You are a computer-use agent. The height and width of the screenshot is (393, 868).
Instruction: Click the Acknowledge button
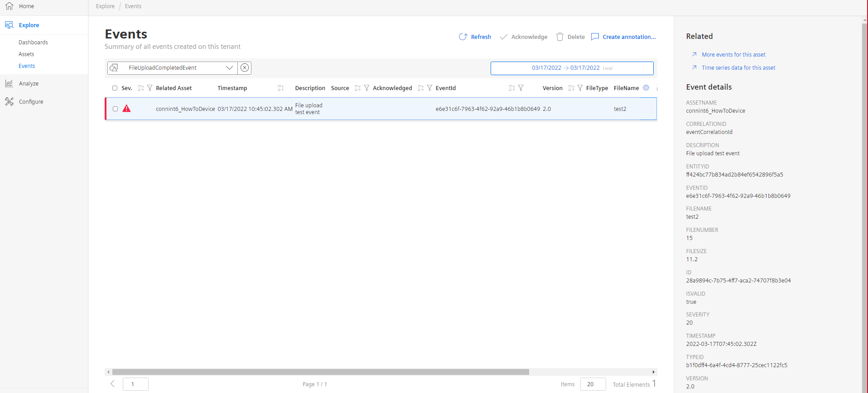click(529, 37)
